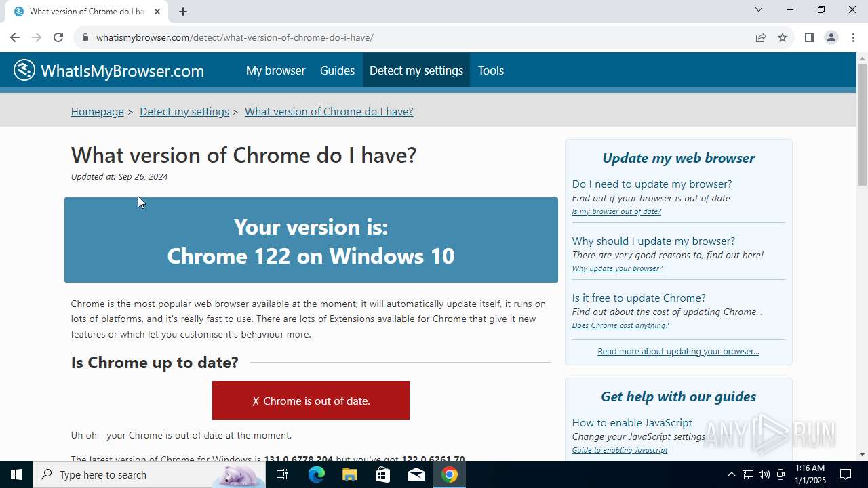Image resolution: width=868 pixels, height=488 pixels.
Task: Open 'Does Chrome cost anything?' link
Action: click(x=620, y=325)
